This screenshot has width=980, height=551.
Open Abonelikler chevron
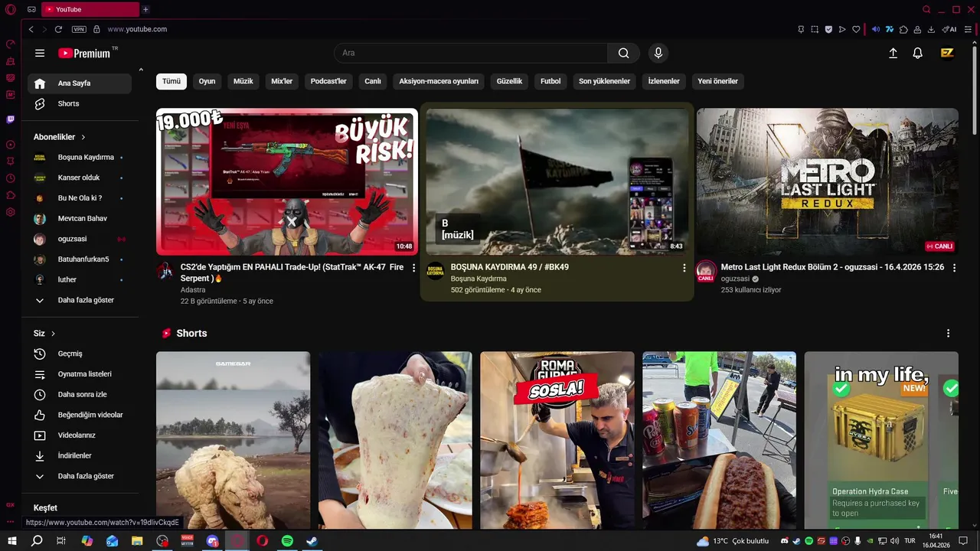coord(83,137)
